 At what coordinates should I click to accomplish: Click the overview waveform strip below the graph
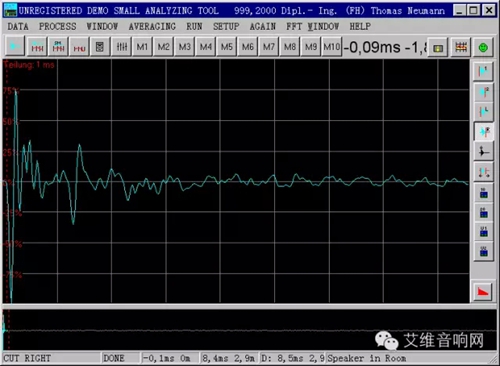pyautogui.click(x=250, y=330)
